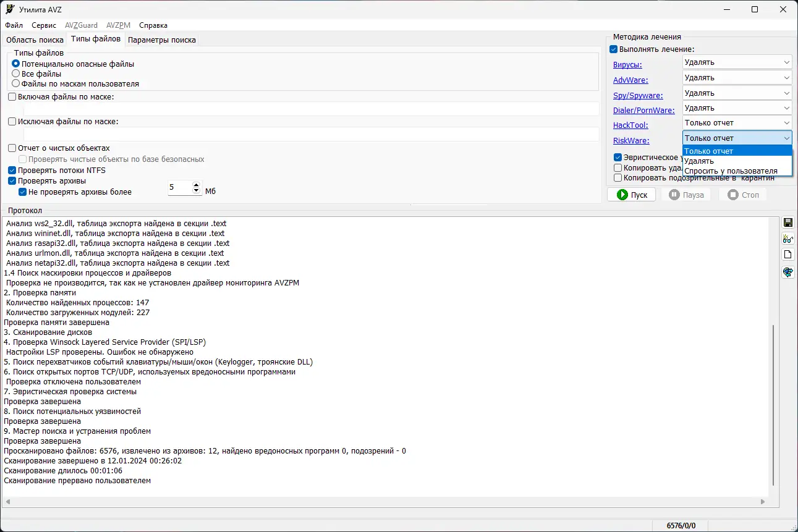Expand the Spy/Spyware action dropdown
The height and width of the screenshot is (532, 798).
coord(737,93)
